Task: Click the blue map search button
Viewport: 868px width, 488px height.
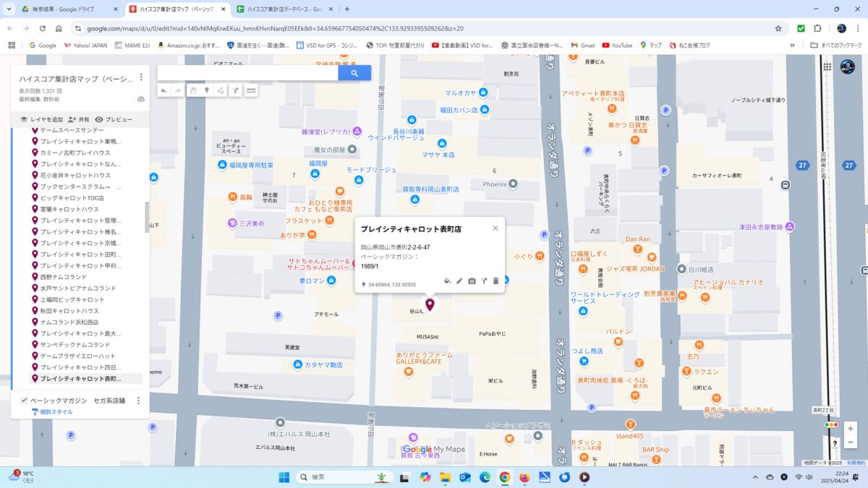Action: pos(354,73)
